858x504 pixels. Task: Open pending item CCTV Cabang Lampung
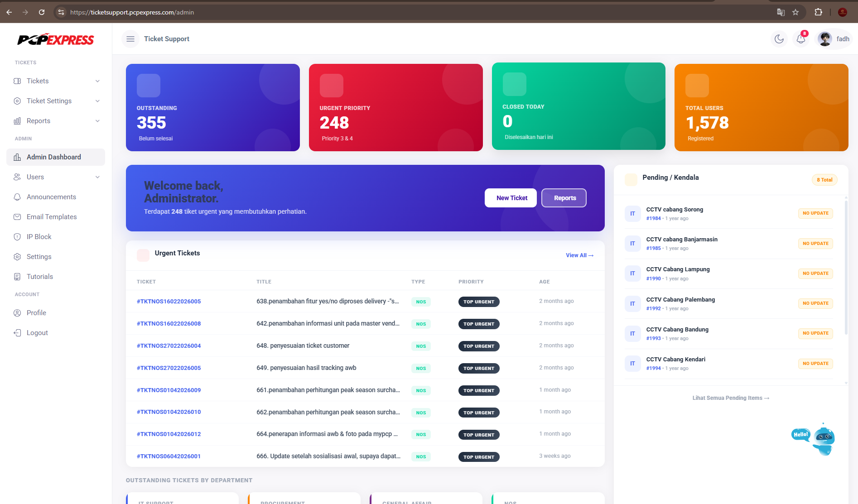pyautogui.click(x=729, y=274)
